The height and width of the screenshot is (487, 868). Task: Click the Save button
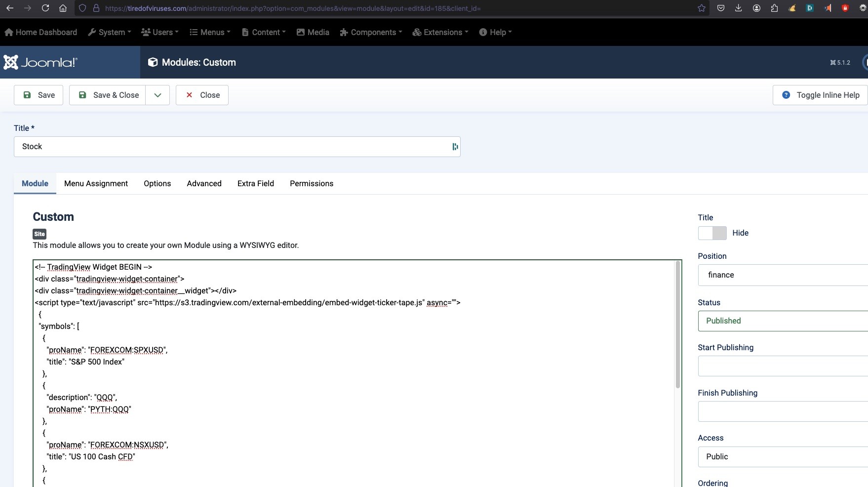(x=39, y=95)
